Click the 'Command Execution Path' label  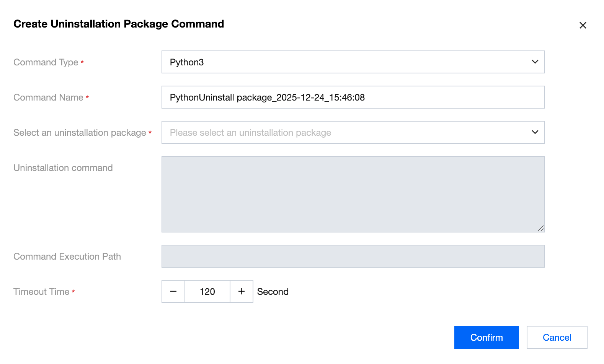coord(67,257)
